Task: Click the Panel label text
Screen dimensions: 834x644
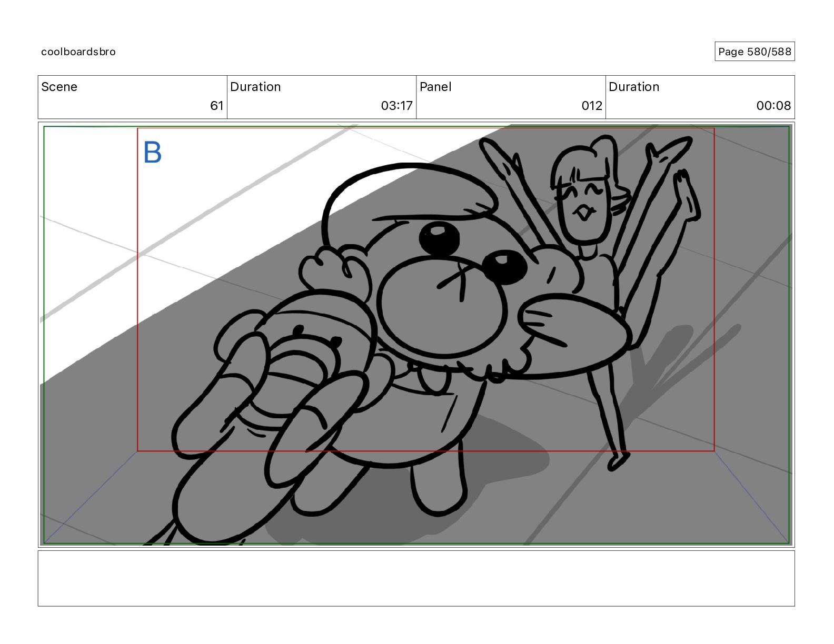Action: [x=435, y=87]
